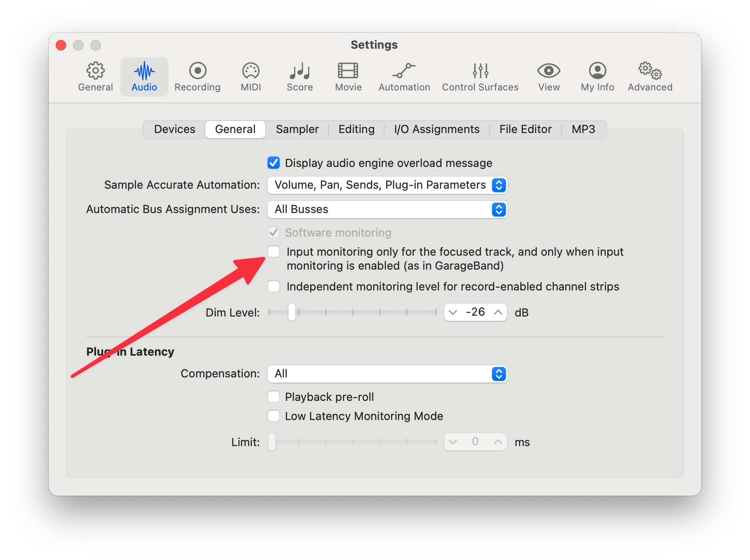The image size is (750, 560).
Task: Switch to the Devices tab
Action: (174, 130)
